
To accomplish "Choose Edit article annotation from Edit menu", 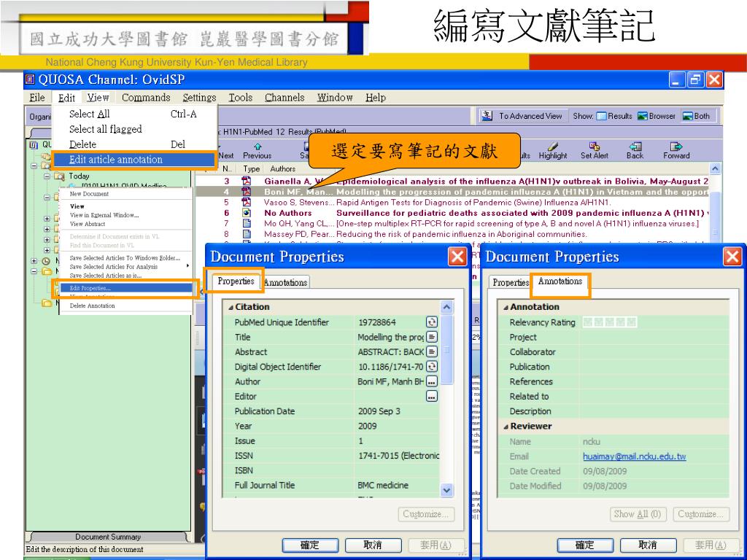I will click(x=135, y=160).
